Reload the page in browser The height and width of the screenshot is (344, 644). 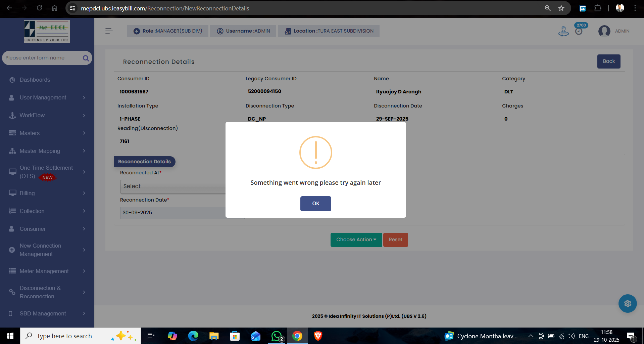click(39, 8)
